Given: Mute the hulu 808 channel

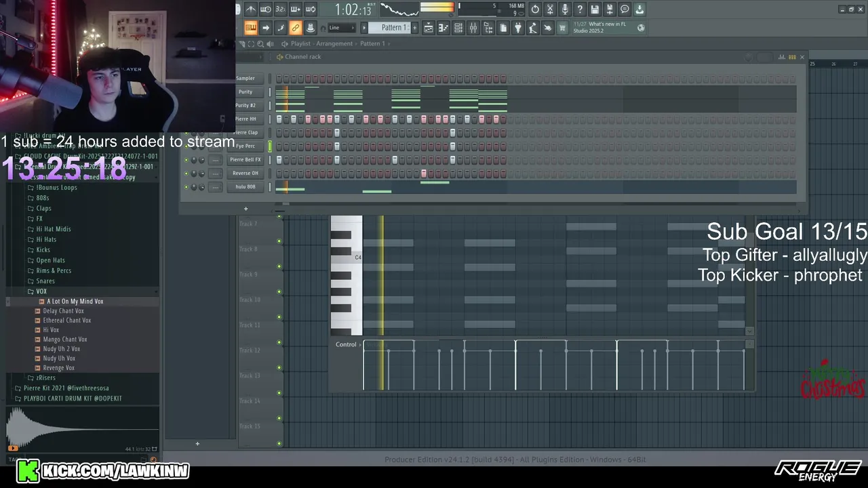Looking at the screenshot, I should click(x=186, y=187).
